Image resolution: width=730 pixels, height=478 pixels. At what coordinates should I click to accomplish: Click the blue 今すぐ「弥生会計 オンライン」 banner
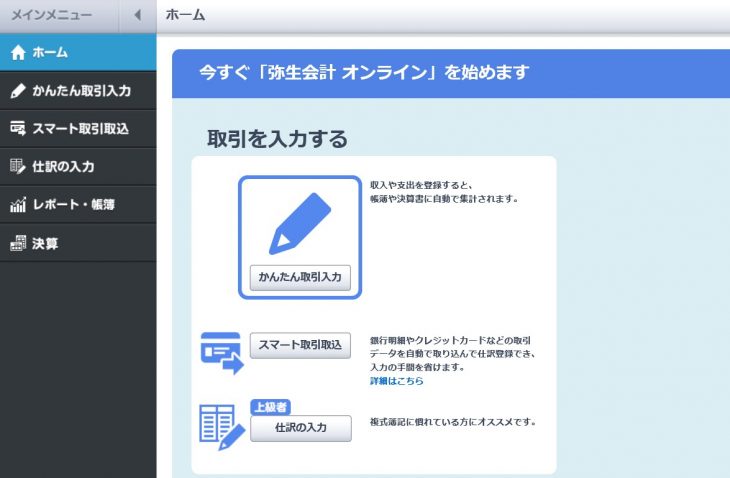tap(450, 73)
